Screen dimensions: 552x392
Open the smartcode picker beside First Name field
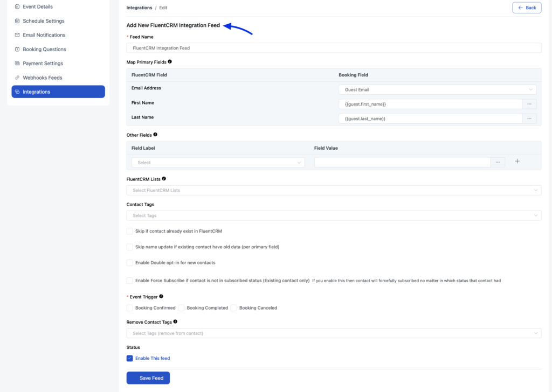(529, 103)
